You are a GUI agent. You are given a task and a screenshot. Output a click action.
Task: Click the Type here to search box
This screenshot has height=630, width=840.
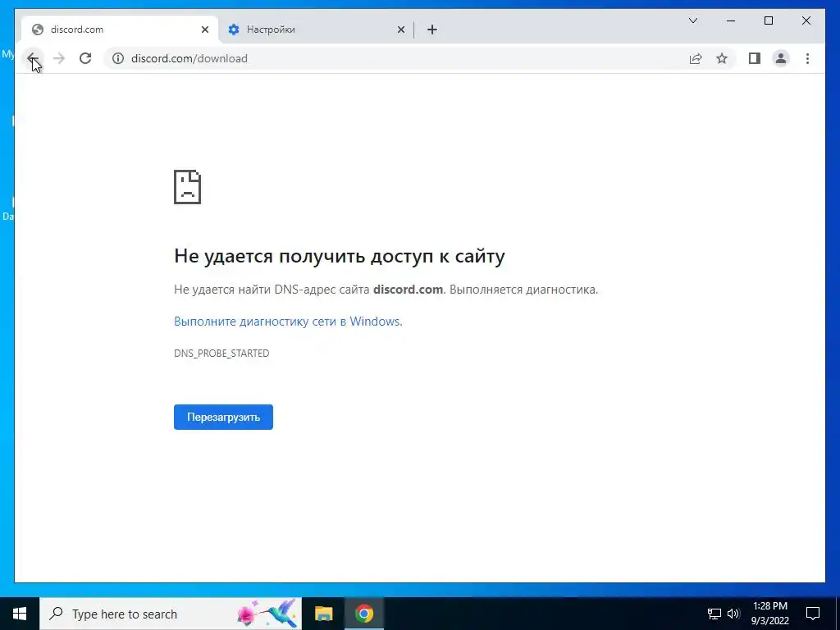(171, 614)
